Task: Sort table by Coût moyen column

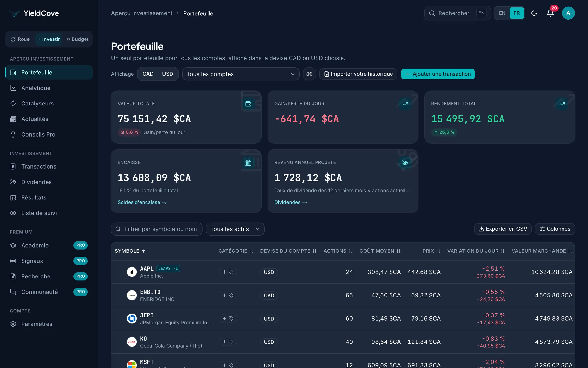Action: (380, 251)
